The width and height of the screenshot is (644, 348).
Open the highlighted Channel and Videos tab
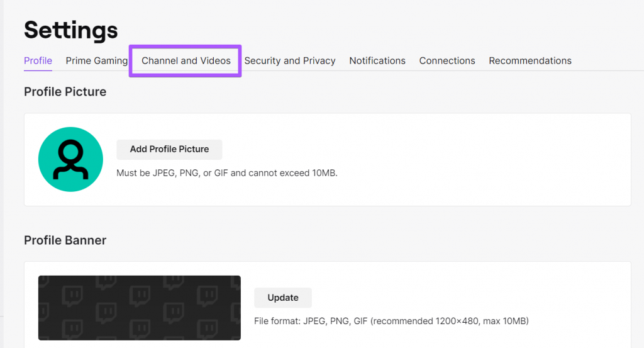point(186,61)
